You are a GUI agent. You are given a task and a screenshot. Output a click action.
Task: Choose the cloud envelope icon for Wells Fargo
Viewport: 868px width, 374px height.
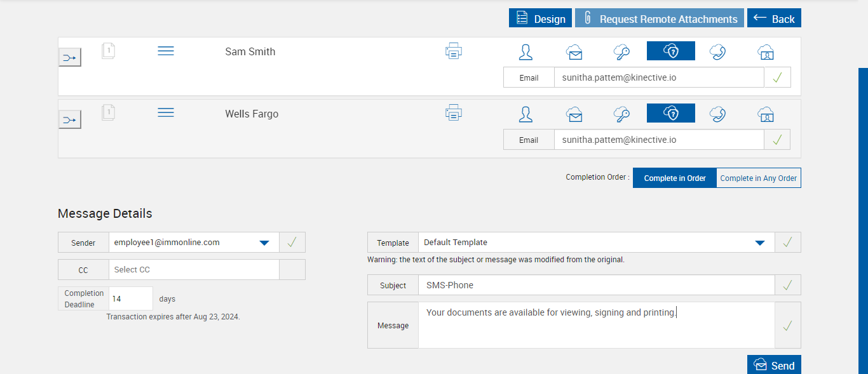coord(574,114)
